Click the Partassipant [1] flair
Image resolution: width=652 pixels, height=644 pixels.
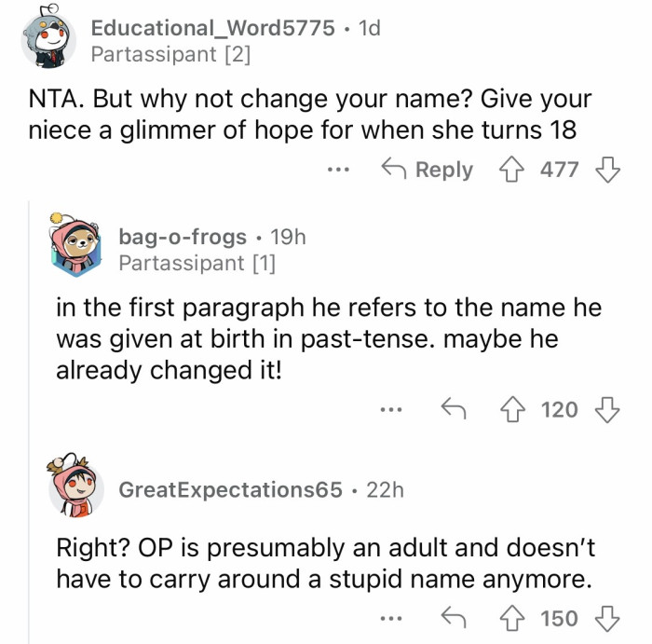tap(197, 264)
